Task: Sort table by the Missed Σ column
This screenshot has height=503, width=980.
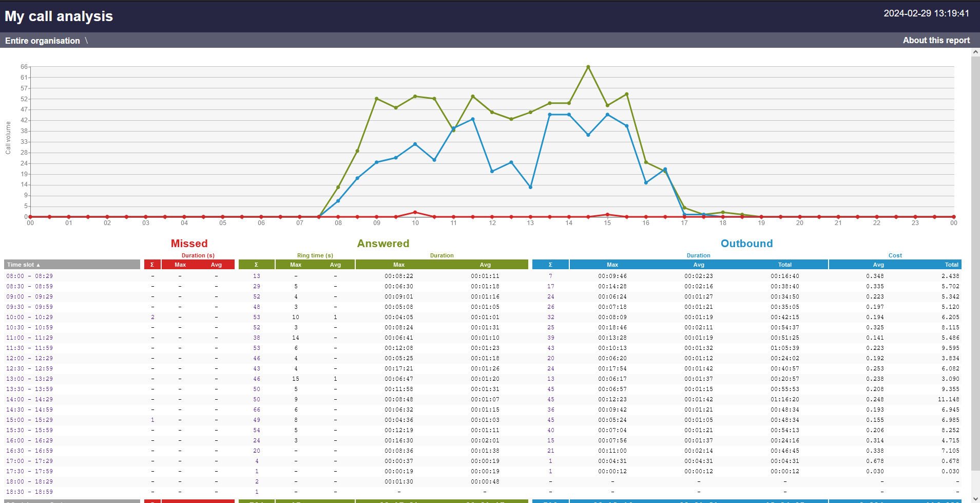Action: 152,264
